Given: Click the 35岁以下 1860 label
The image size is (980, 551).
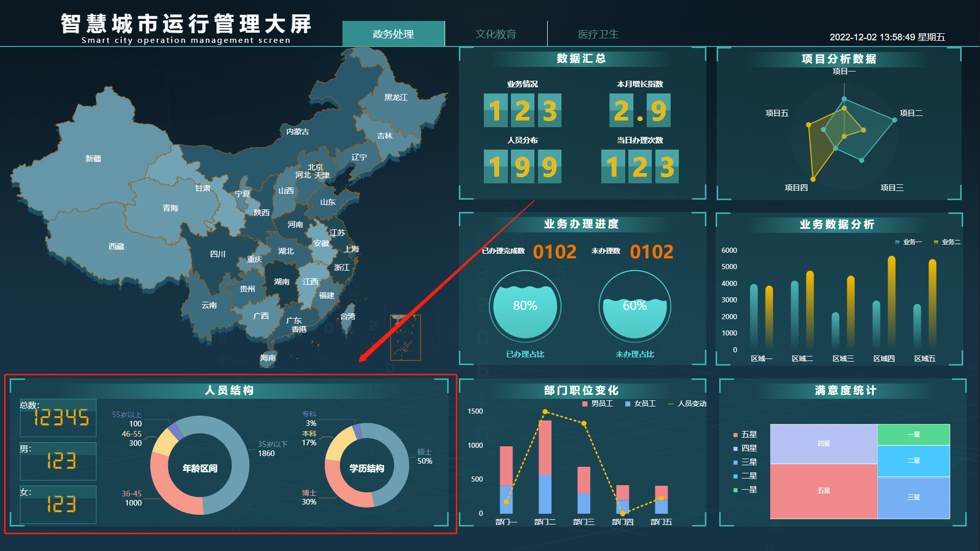Looking at the screenshot, I should point(273,449).
